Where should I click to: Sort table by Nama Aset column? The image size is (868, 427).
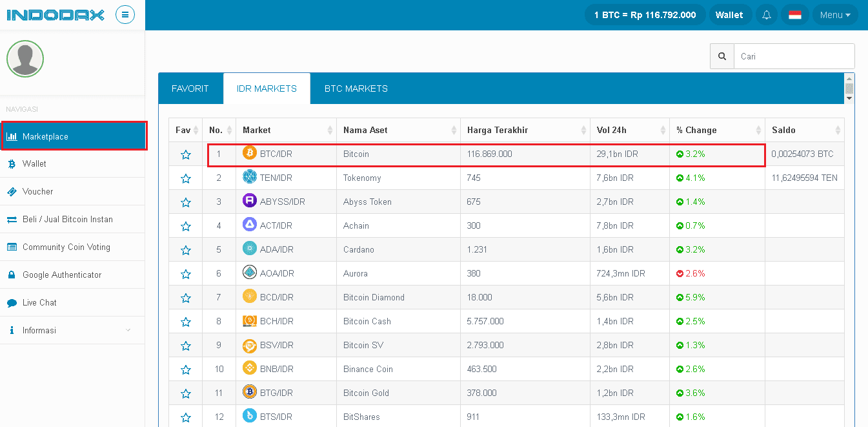click(398, 130)
